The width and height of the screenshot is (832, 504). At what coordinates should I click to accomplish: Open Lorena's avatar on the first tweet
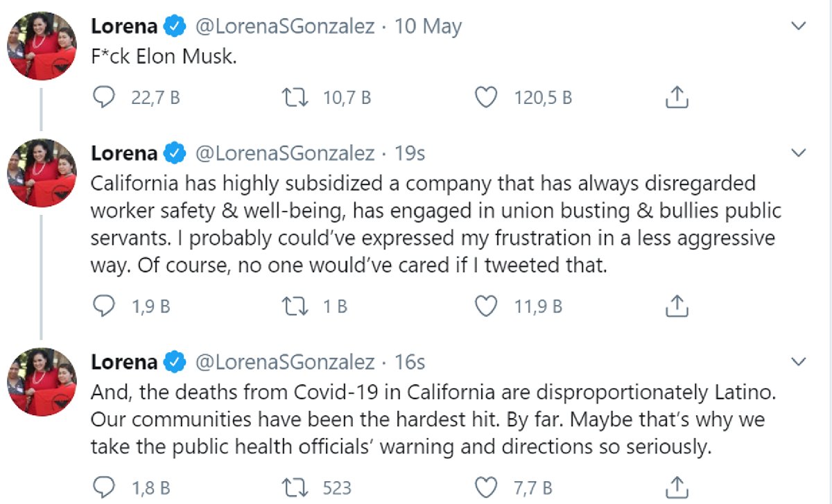(x=41, y=45)
